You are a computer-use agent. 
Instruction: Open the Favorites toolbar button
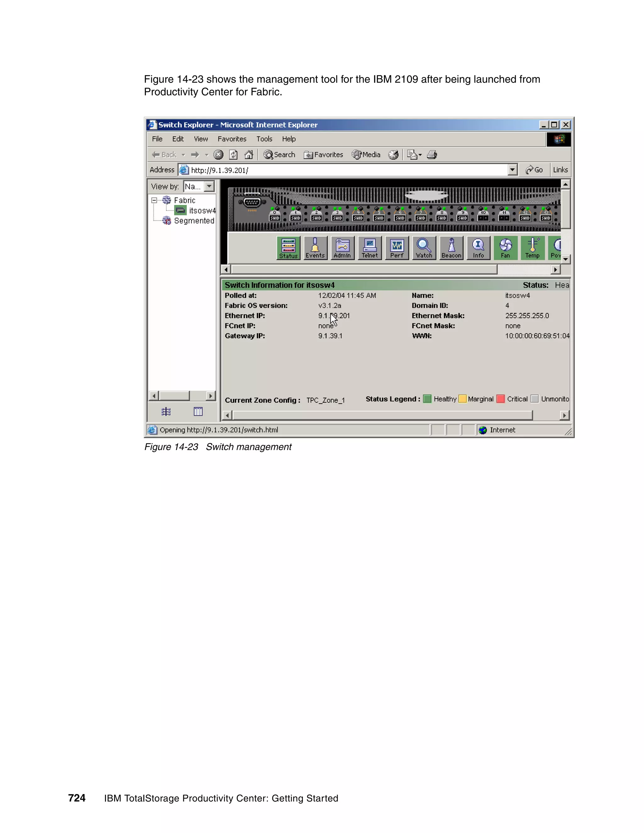pyautogui.click(x=323, y=154)
